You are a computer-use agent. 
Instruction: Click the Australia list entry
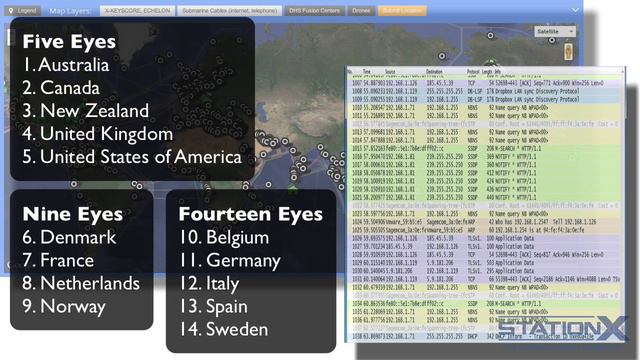pyautogui.click(x=66, y=65)
